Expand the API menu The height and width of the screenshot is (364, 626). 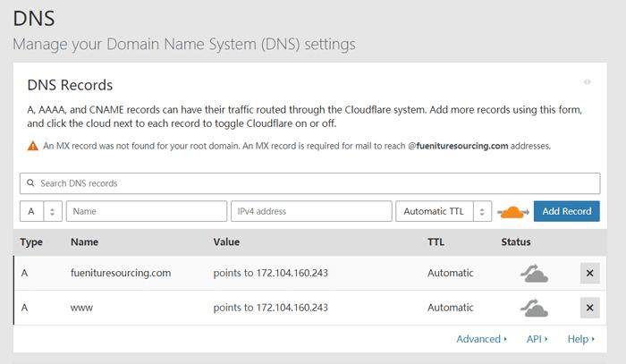(537, 339)
